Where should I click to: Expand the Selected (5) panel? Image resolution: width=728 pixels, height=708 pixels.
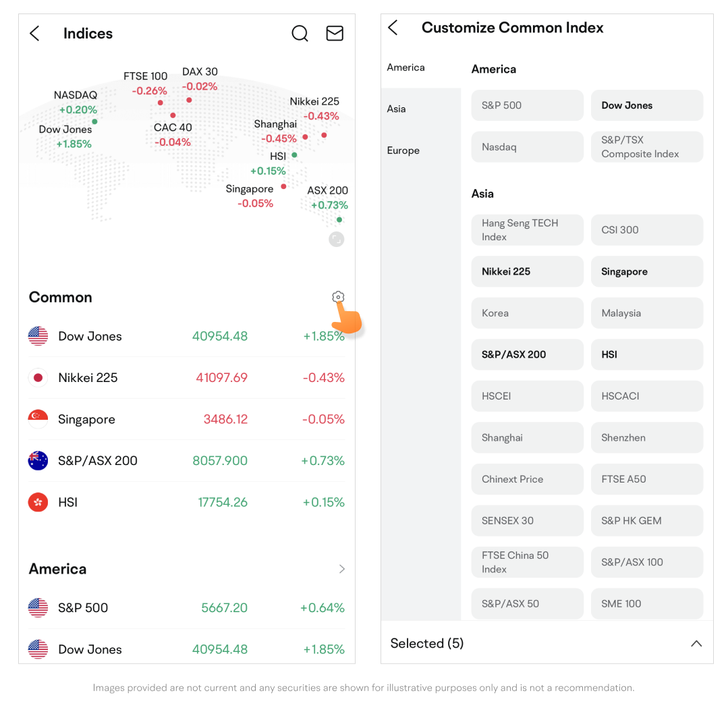pos(696,644)
